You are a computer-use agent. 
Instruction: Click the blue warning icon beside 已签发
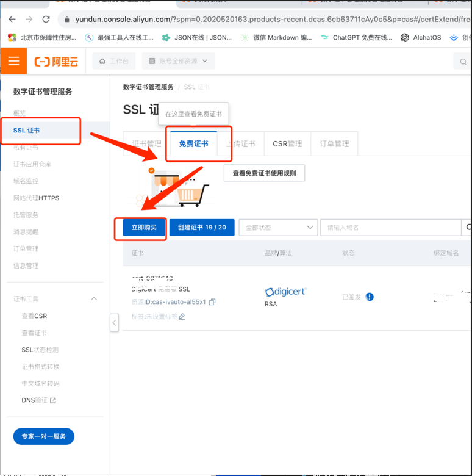(369, 297)
